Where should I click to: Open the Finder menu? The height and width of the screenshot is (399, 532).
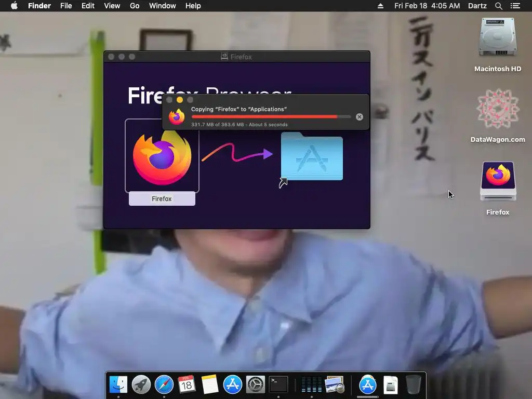point(39,6)
